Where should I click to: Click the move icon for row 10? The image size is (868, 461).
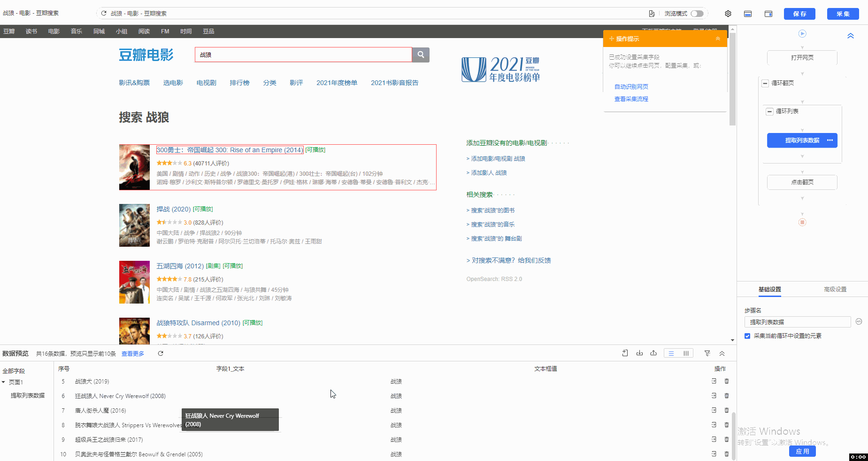pyautogui.click(x=714, y=454)
